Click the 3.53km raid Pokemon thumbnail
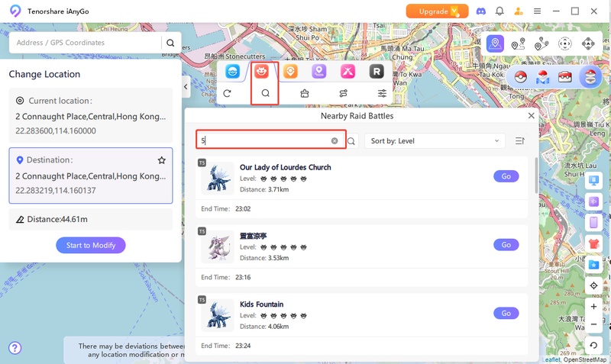This screenshot has width=611, height=364. [x=218, y=246]
